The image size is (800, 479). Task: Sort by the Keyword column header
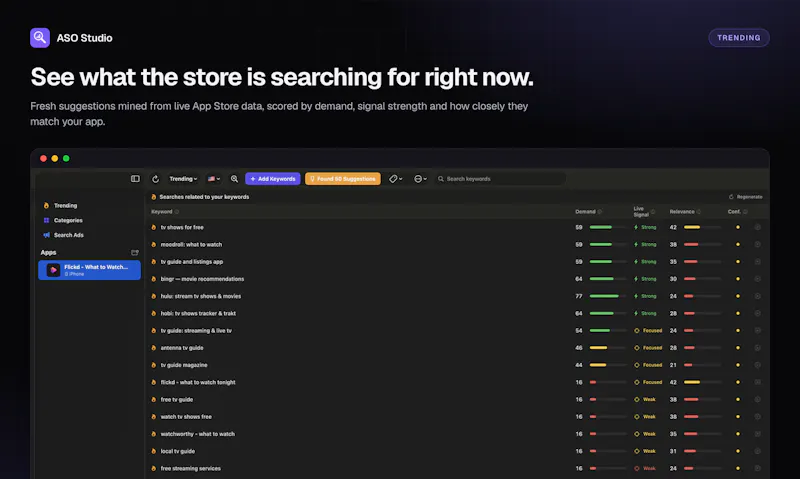(x=162, y=212)
